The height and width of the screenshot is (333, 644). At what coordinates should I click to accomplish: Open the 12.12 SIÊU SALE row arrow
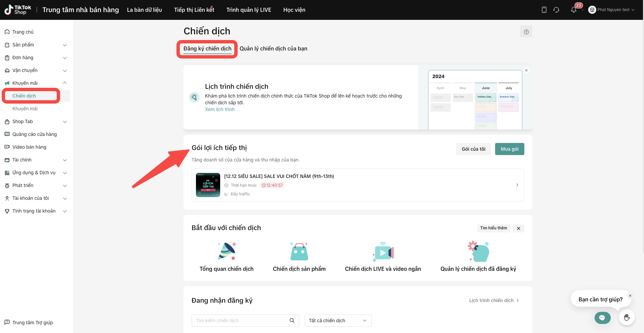[517, 185]
